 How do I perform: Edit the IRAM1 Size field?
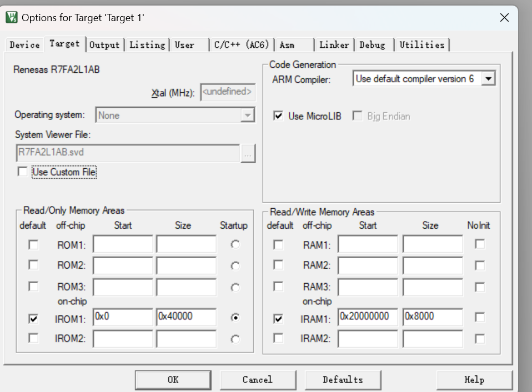pos(433,317)
